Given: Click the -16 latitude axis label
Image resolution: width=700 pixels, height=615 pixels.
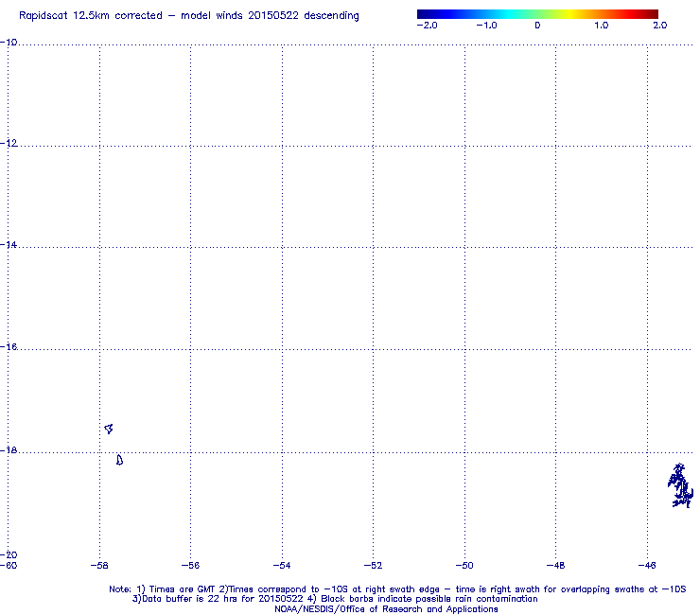Looking at the screenshot, I should coord(9,346).
